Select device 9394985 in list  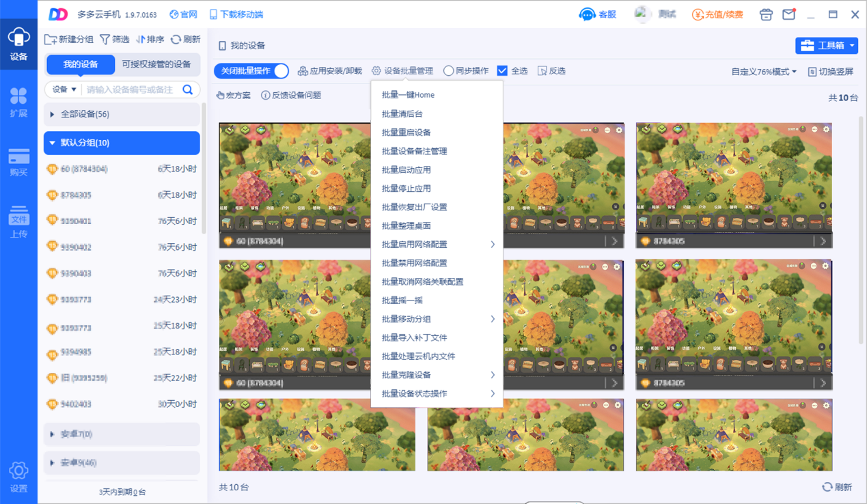(x=122, y=352)
